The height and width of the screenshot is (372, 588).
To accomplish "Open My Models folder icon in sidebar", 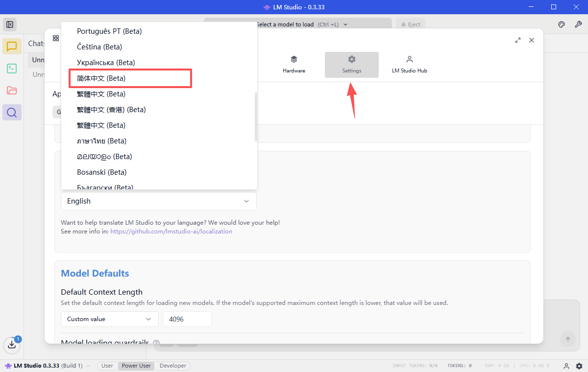I will [12, 91].
